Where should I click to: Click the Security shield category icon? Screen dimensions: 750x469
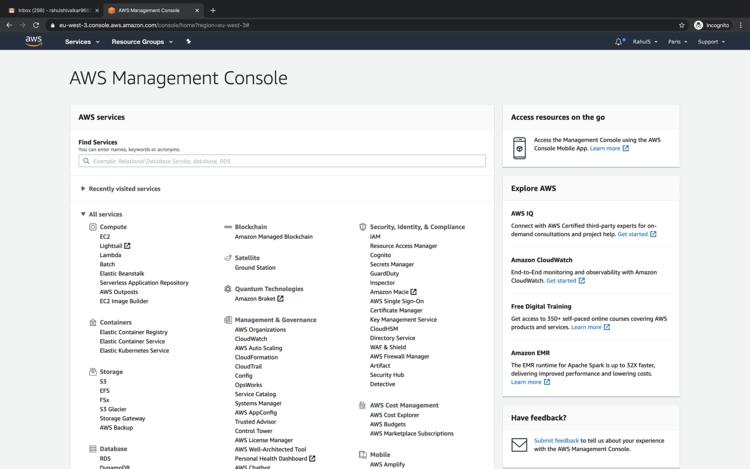pos(363,227)
